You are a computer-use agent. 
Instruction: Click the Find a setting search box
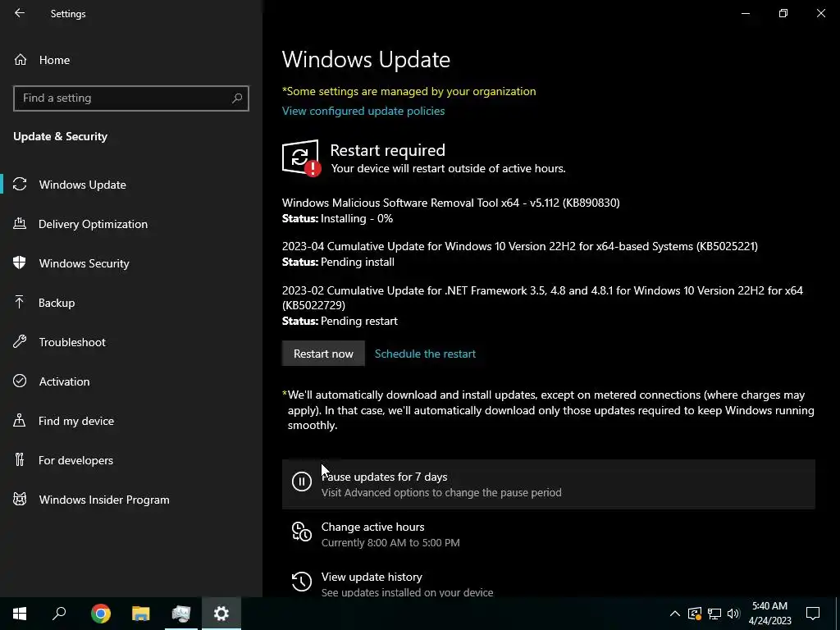point(130,98)
